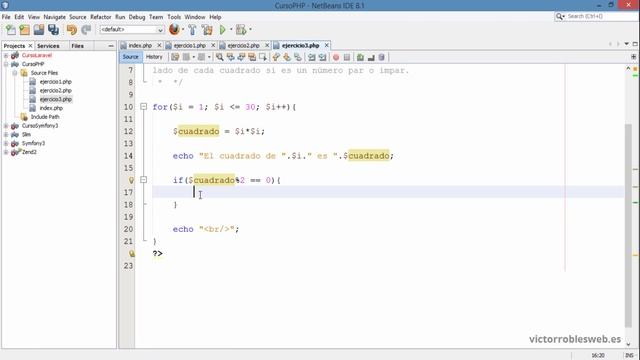Show the opened documents list arrow
640x360 pixels.
point(627,44)
